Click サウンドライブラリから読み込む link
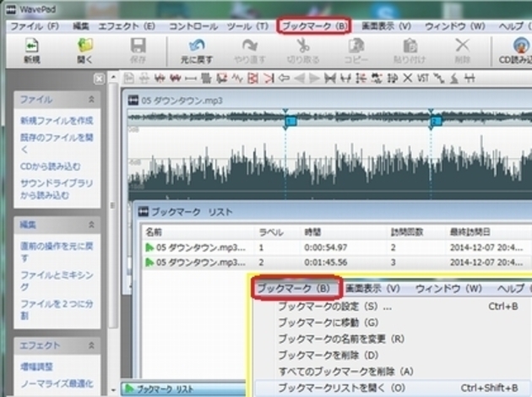Viewport: 532px width, 397px height. click(x=57, y=189)
